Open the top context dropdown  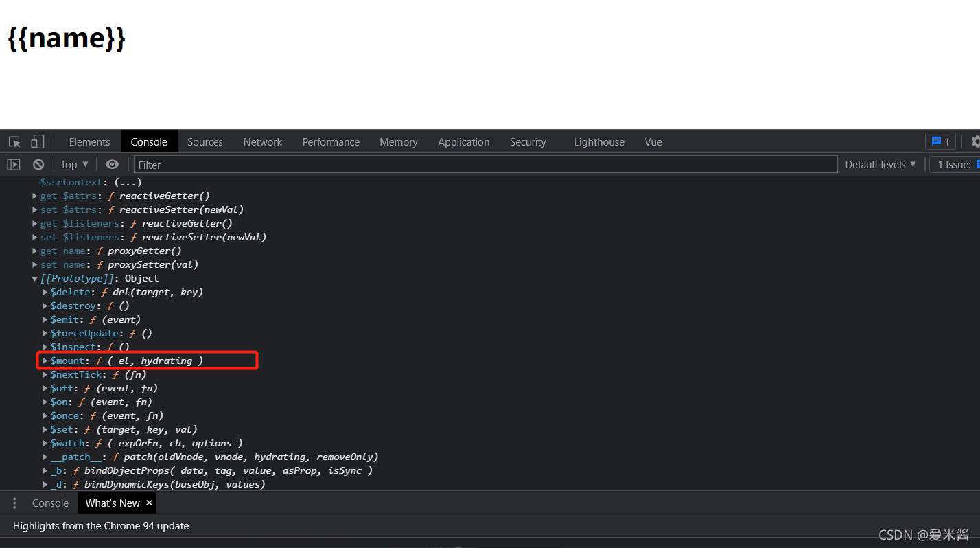75,165
